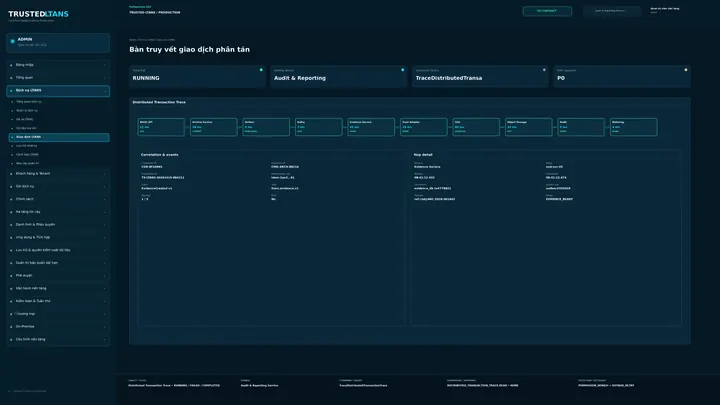Open Kiểm toán & Tuân thủ menu item

click(58, 301)
